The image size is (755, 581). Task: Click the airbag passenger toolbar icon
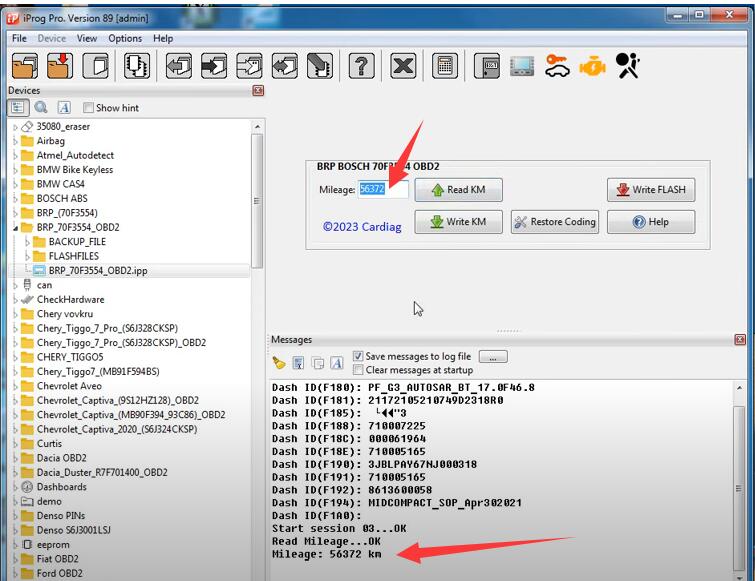[x=627, y=66]
